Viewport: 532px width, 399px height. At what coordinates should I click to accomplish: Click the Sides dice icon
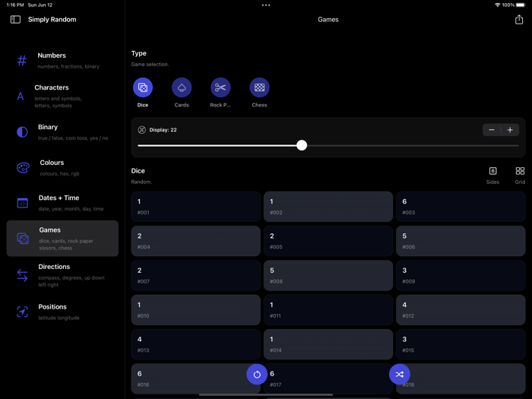click(x=492, y=171)
